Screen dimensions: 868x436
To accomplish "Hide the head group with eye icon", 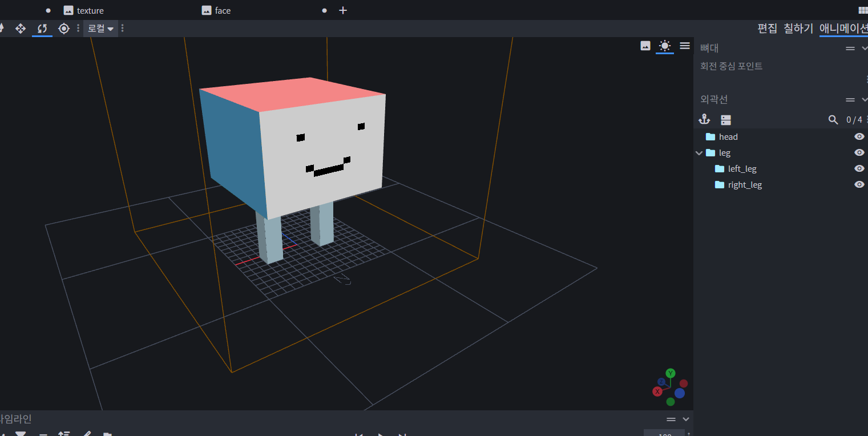I will 859,136.
